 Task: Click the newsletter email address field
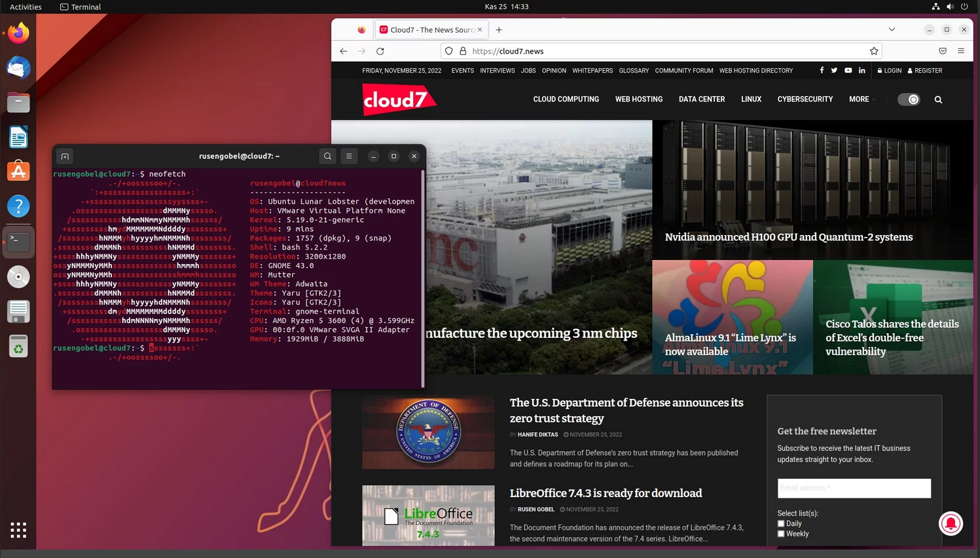click(x=854, y=488)
